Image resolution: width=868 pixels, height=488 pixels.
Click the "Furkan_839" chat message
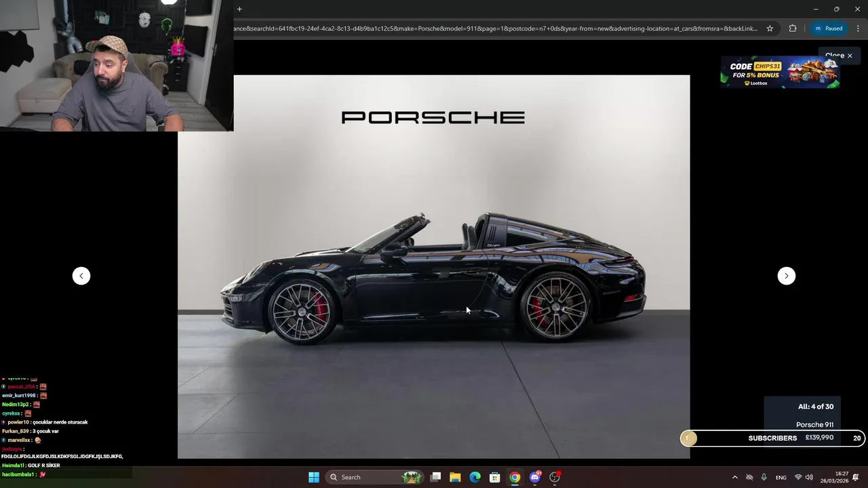pos(31,431)
